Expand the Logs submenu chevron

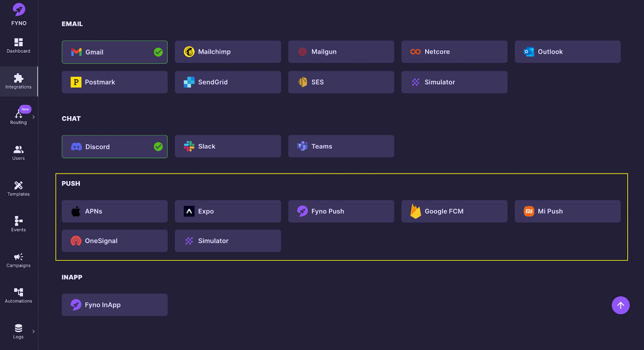33,331
